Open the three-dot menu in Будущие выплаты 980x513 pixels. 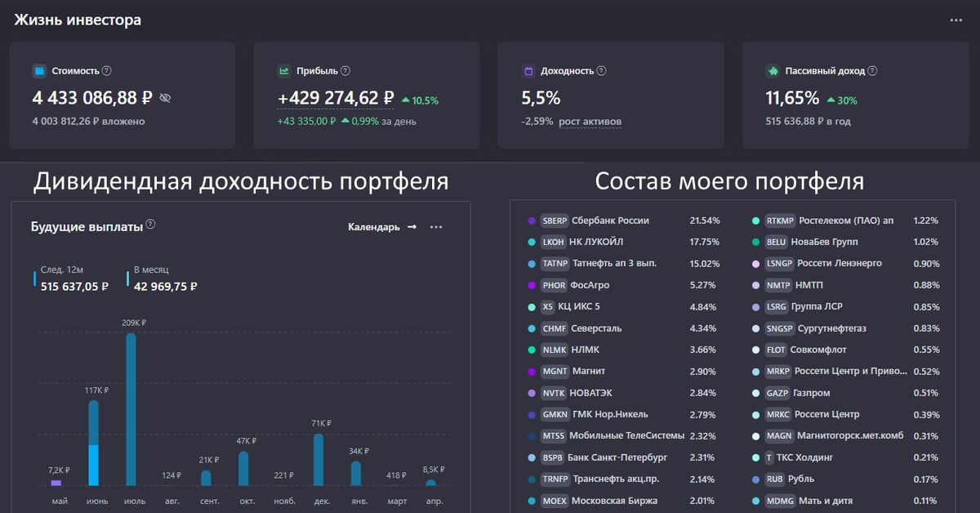tap(436, 227)
